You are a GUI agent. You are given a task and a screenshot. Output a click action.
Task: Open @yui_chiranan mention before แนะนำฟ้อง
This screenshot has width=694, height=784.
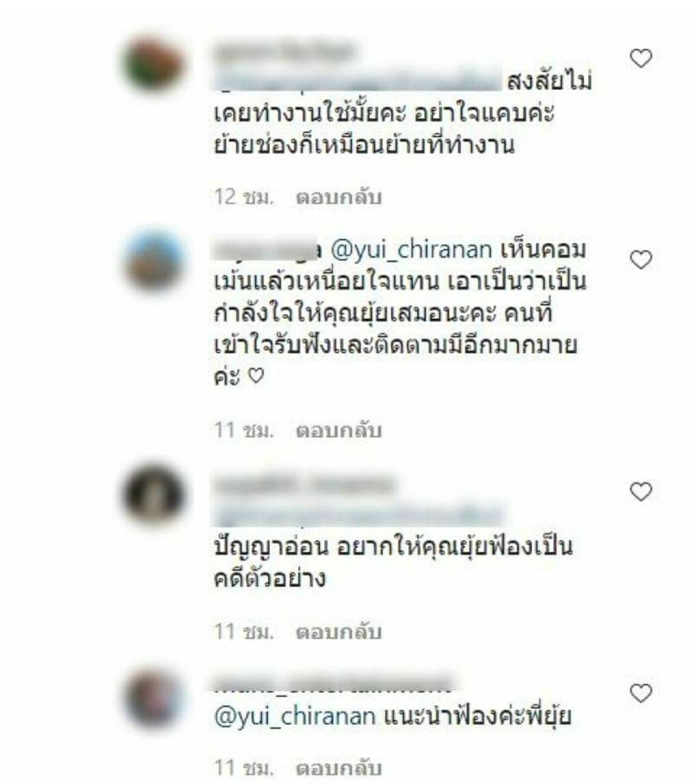point(294,717)
